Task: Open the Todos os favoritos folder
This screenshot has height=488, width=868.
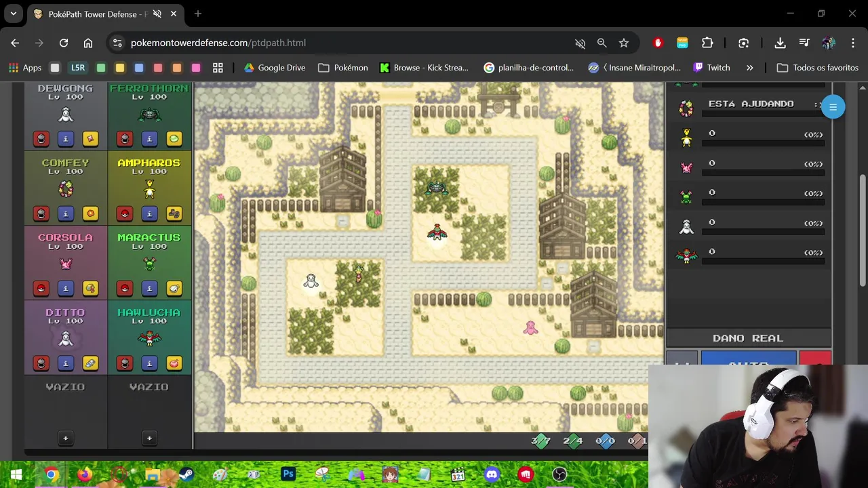Action: tap(818, 68)
